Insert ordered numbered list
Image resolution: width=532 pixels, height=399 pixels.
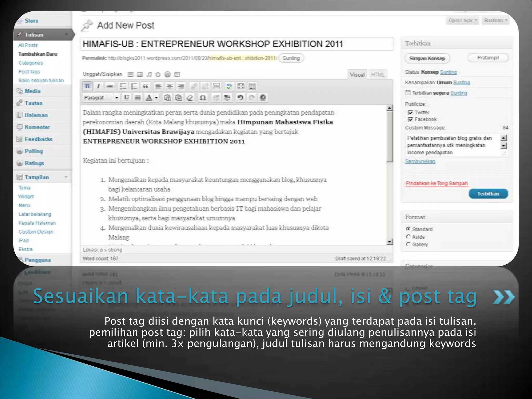[x=134, y=86]
